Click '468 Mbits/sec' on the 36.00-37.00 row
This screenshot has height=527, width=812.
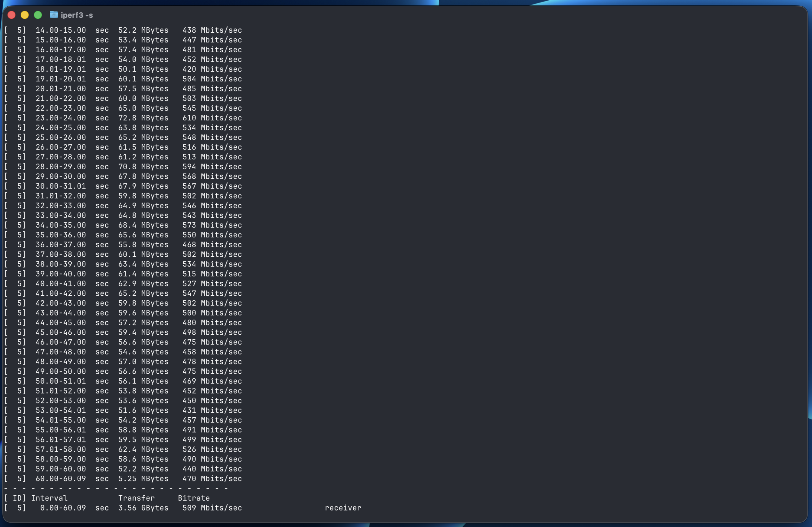point(212,245)
